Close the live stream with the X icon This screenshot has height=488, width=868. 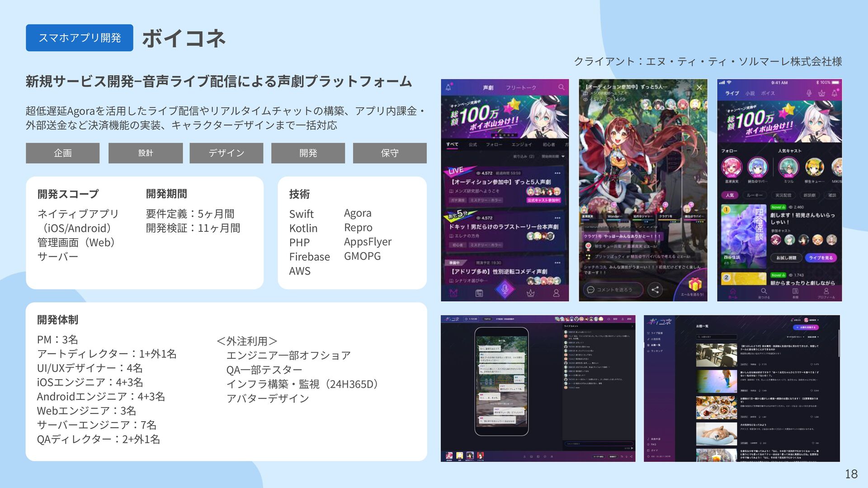coord(699,87)
